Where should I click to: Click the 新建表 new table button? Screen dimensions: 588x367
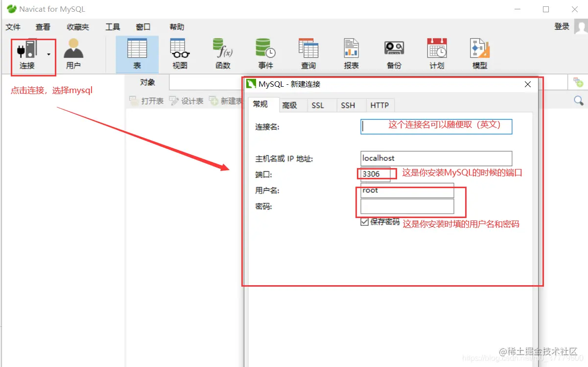pyautogui.click(x=226, y=101)
